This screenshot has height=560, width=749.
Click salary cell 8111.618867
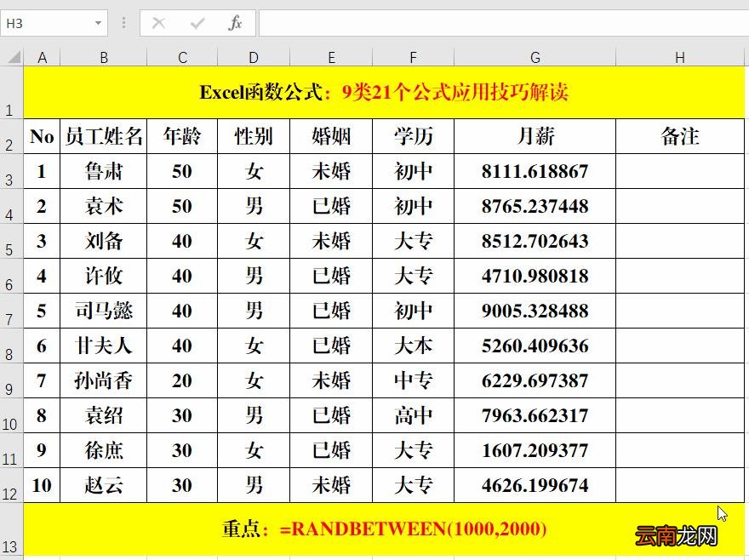pos(535,171)
